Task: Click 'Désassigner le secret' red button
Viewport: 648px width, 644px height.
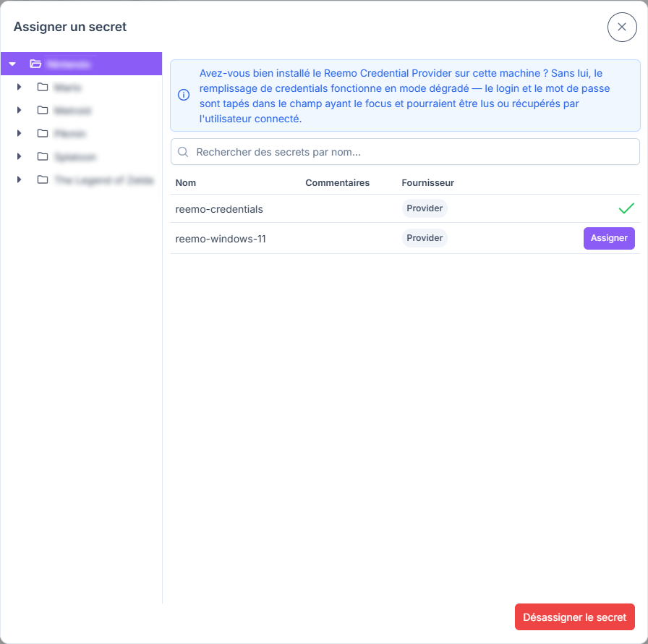Action: coord(574,617)
